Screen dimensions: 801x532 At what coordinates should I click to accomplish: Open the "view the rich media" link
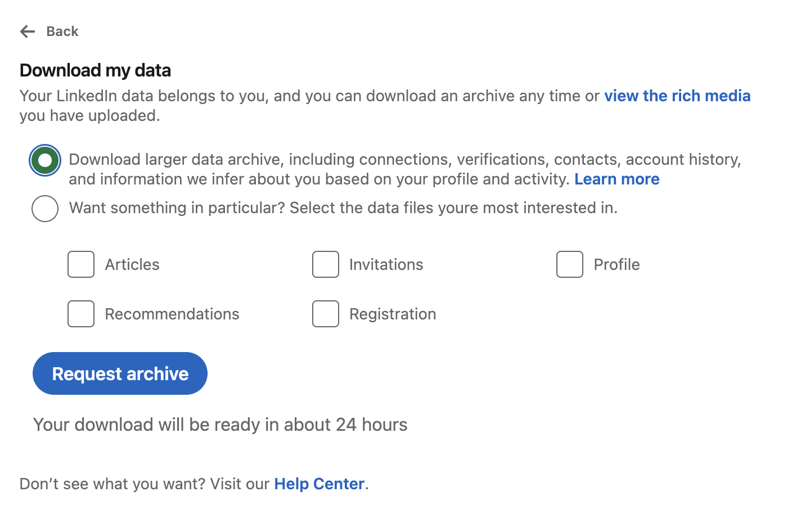pyautogui.click(x=677, y=96)
